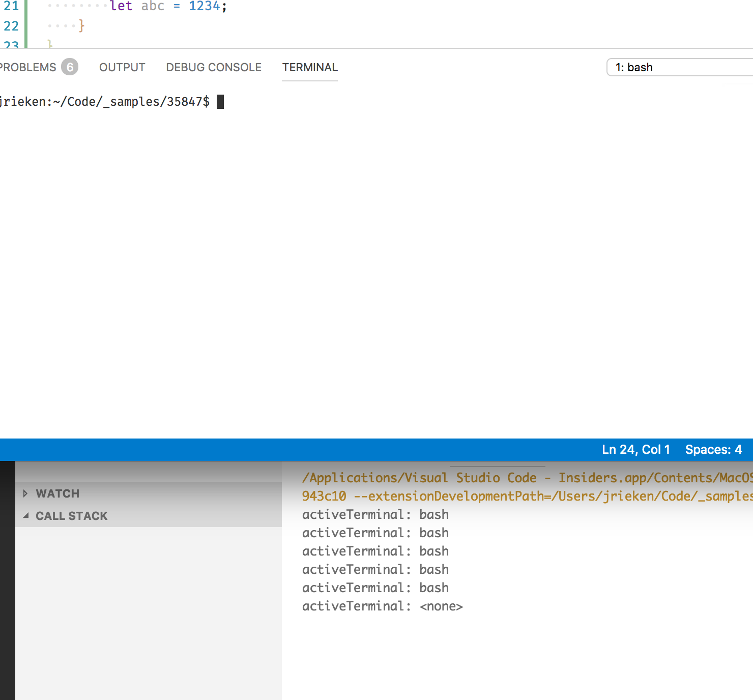Switch to the Output tab
Image resolution: width=753 pixels, height=700 pixels.
pyautogui.click(x=122, y=67)
